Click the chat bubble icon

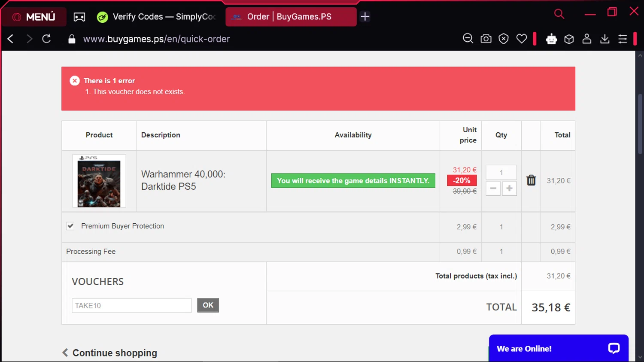(614, 348)
